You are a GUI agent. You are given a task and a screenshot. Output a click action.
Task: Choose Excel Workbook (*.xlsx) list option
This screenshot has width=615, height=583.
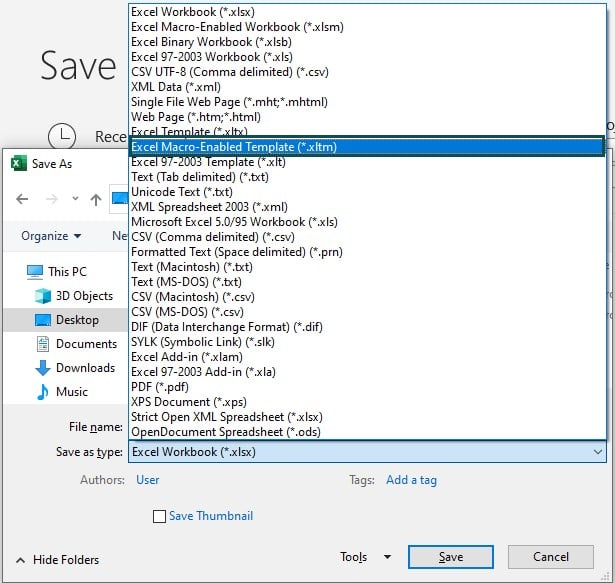click(367, 12)
